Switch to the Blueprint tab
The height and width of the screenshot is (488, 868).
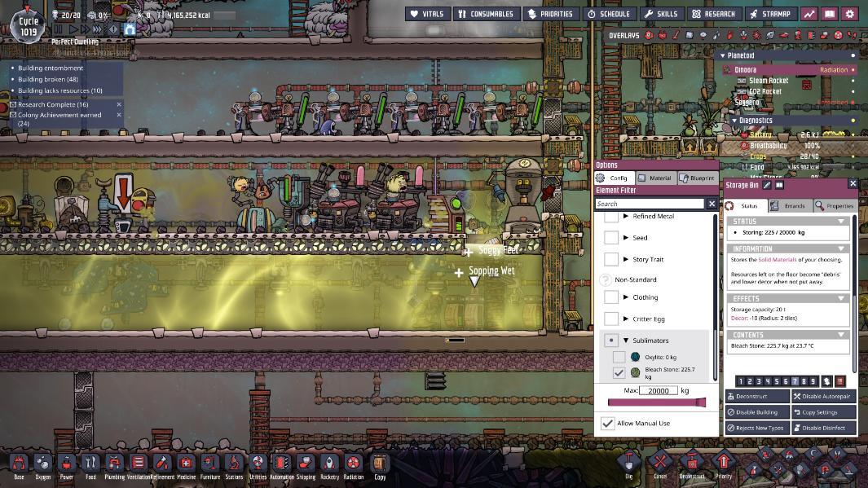click(x=697, y=178)
